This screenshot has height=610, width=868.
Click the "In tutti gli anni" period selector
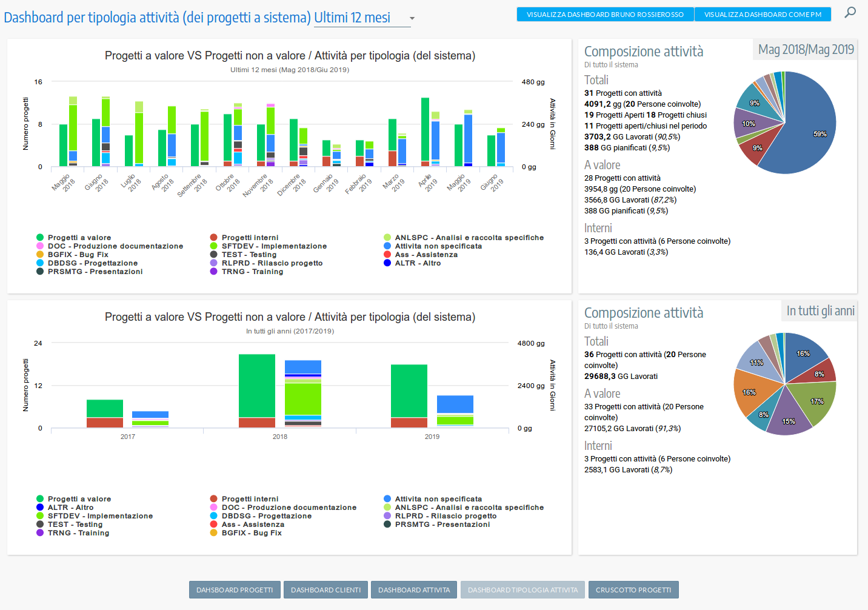[x=819, y=310]
